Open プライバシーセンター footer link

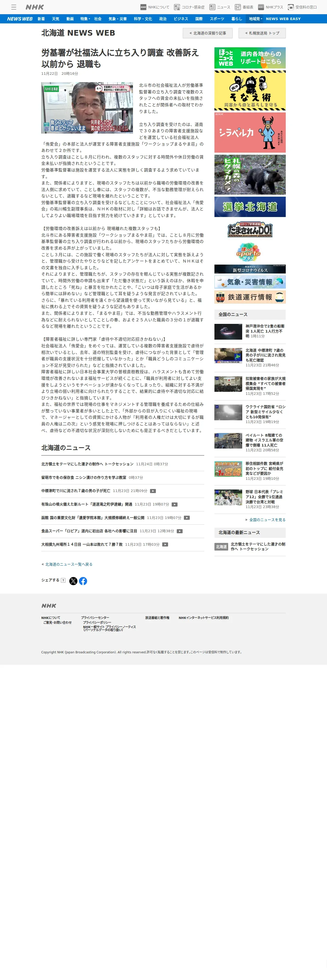[95, 617]
